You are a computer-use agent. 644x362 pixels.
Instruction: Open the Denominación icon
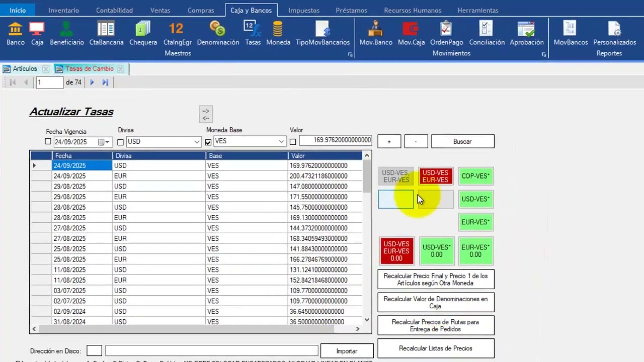218,33
